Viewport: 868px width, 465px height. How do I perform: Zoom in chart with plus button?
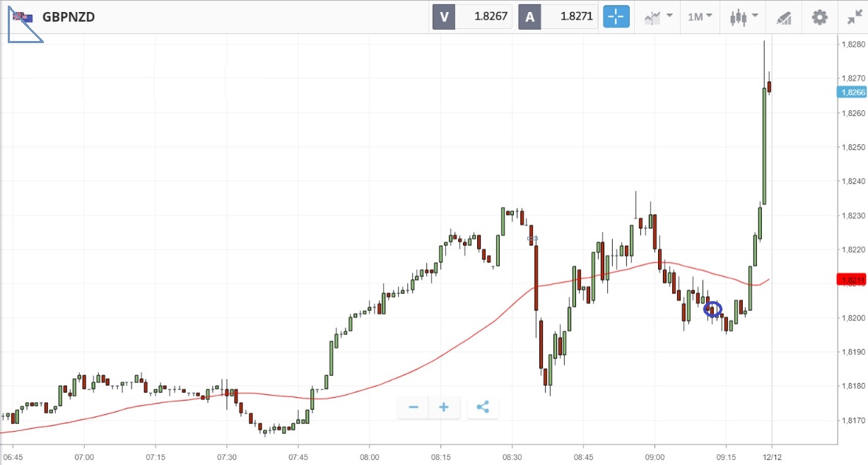click(x=444, y=407)
